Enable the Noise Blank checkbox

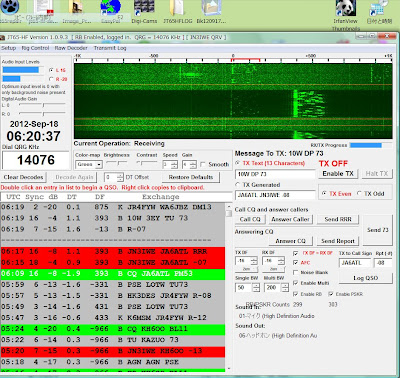pos(295,272)
